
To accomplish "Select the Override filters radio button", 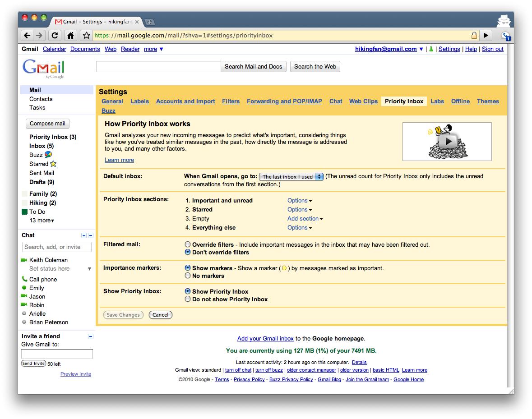I will click(x=187, y=244).
